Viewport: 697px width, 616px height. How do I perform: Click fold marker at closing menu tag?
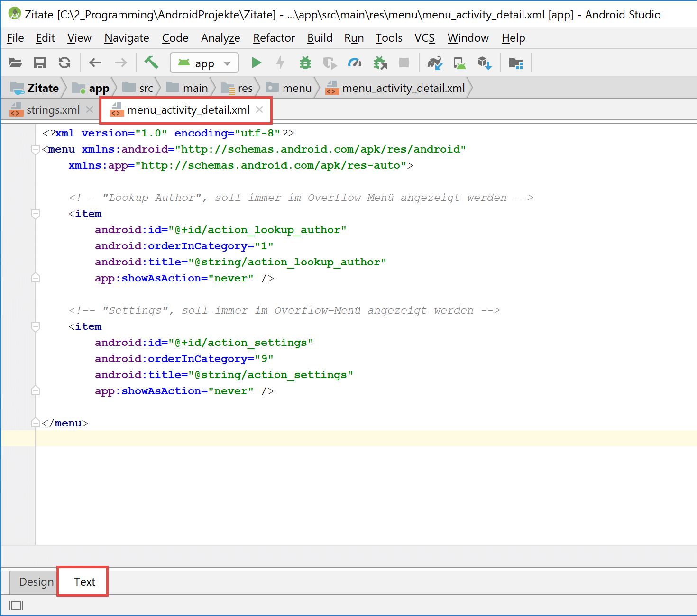tap(35, 423)
